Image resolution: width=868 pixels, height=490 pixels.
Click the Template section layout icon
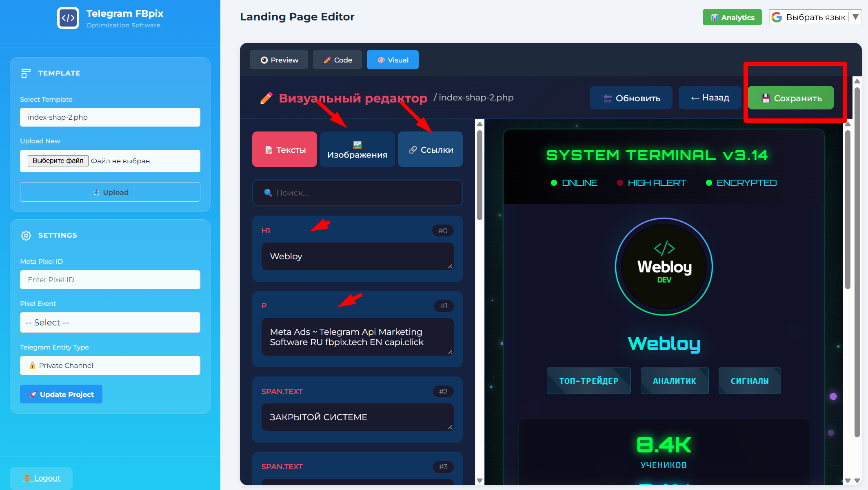[x=26, y=73]
